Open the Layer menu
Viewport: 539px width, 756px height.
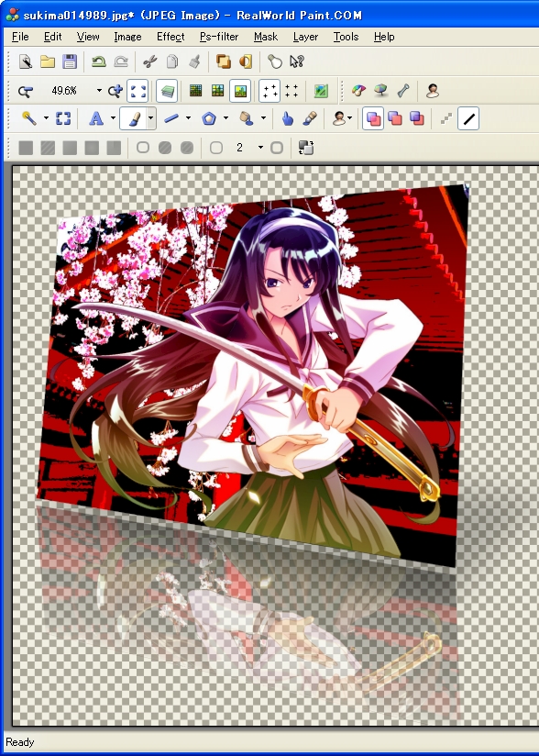(x=305, y=37)
